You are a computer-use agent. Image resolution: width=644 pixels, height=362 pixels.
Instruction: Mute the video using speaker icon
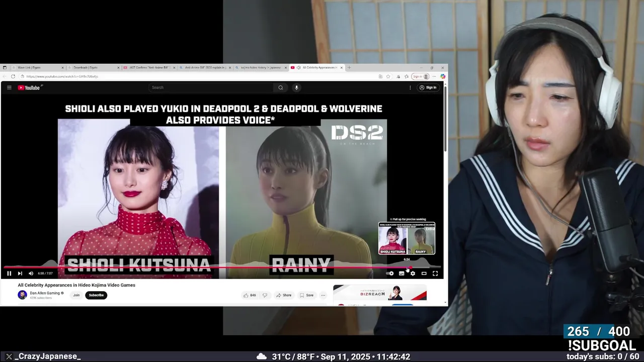click(x=31, y=274)
